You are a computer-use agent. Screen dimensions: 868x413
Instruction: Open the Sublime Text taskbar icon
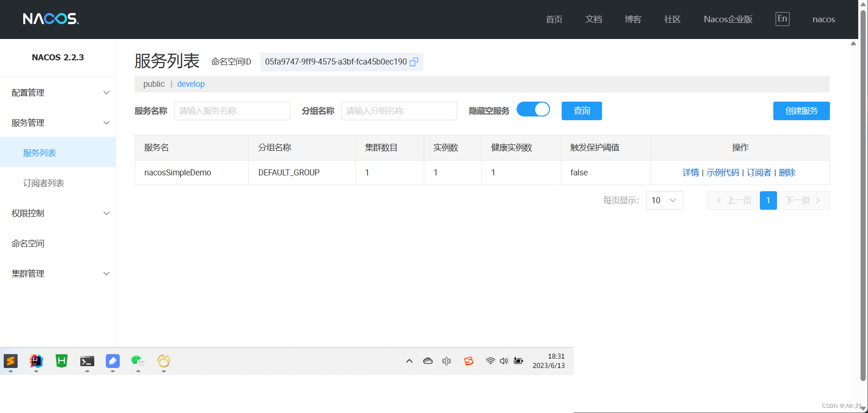pos(11,361)
